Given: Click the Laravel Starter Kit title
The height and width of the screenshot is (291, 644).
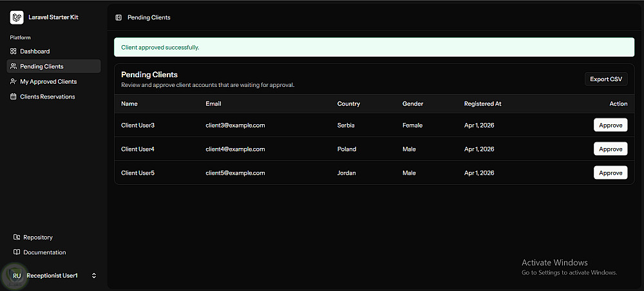Looking at the screenshot, I should (x=53, y=17).
